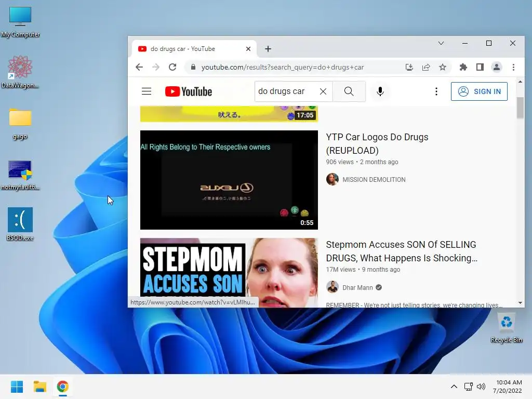The image size is (532, 399).
Task: Select the My Computer desktop icon
Action: 20,22
